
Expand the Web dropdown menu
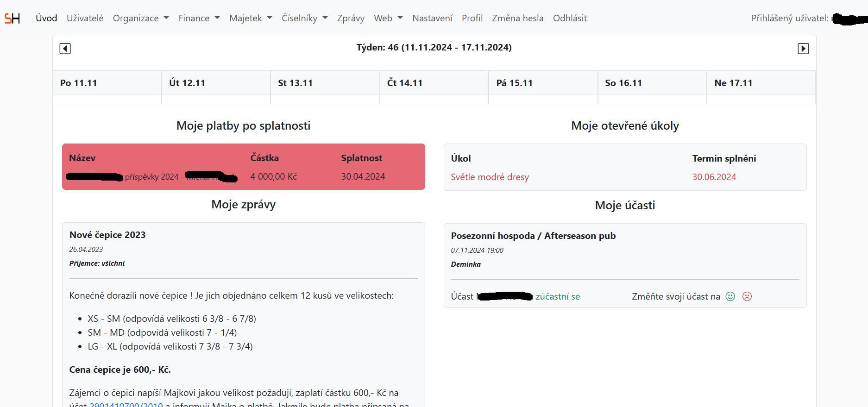click(388, 18)
